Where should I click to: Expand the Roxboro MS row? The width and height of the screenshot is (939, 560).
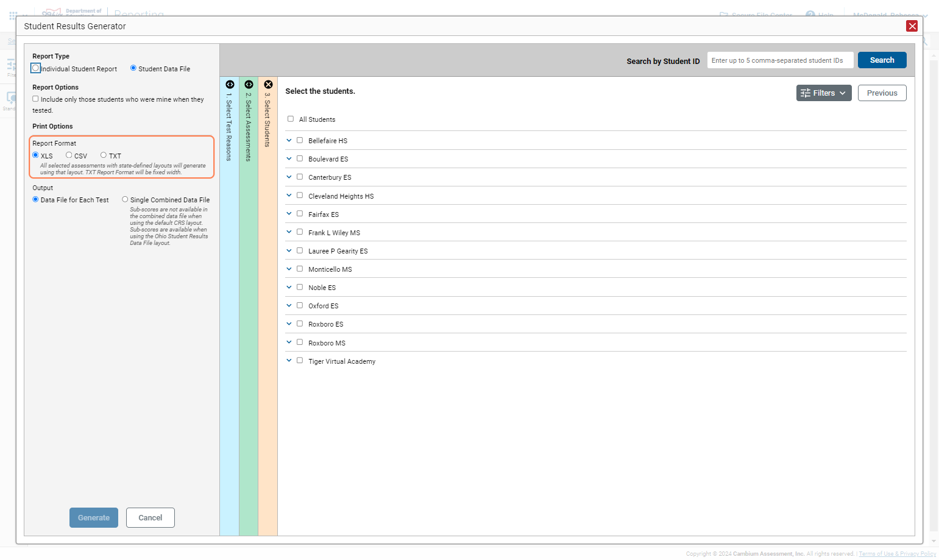289,342
